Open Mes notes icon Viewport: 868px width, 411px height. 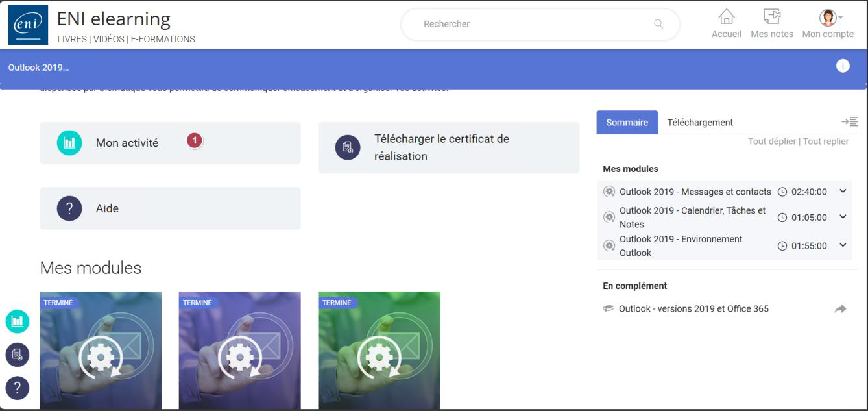[x=771, y=17]
